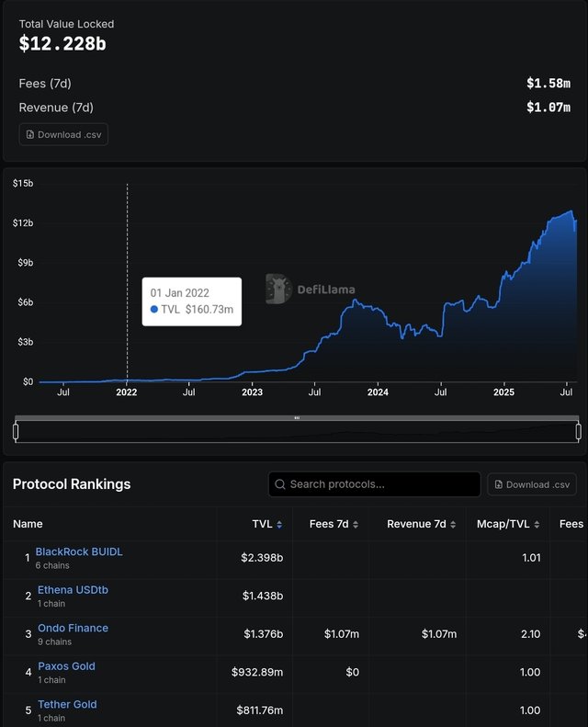This screenshot has height=727, width=588.
Task: Select the left handle of chart range slider
Action: click(x=16, y=432)
